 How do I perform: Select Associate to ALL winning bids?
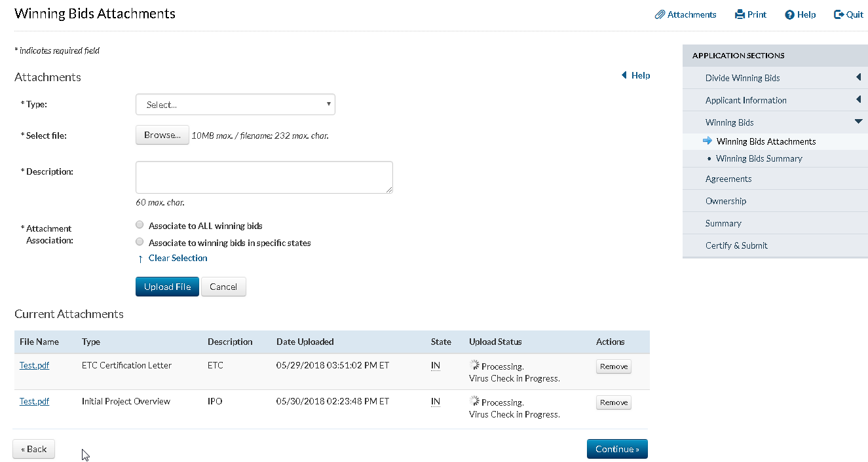140,225
